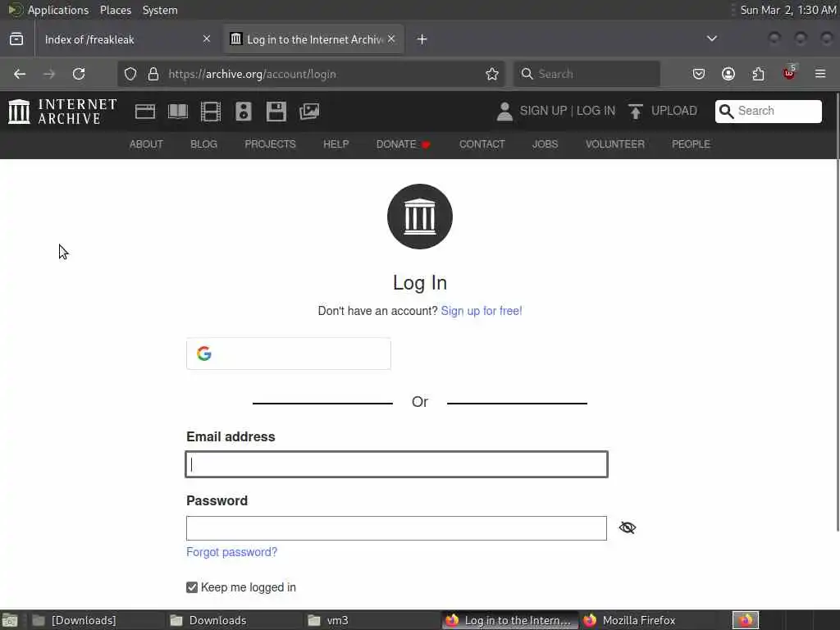Viewport: 840px width, 630px height.
Task: Open the Video film strip icon
Action: coord(211,112)
